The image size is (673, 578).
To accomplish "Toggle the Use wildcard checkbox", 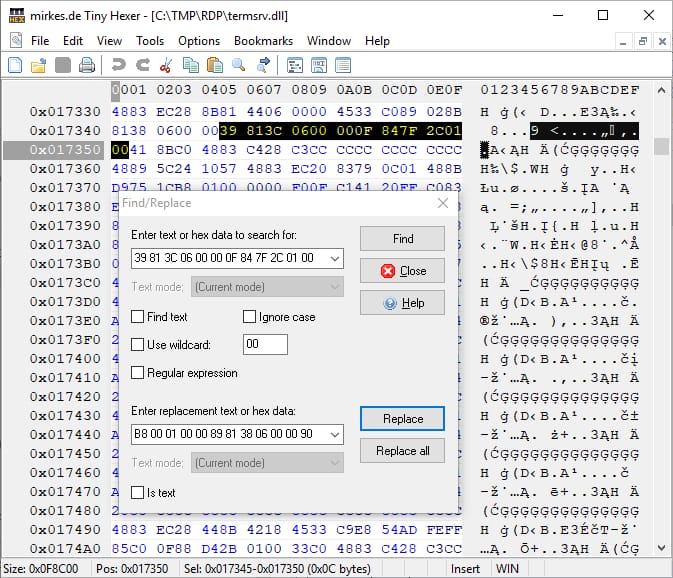I will (138, 345).
